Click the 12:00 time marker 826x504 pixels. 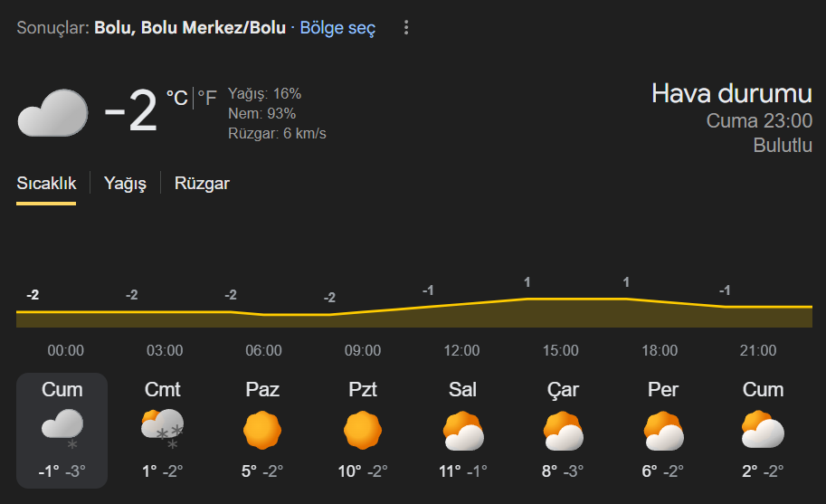click(x=461, y=351)
